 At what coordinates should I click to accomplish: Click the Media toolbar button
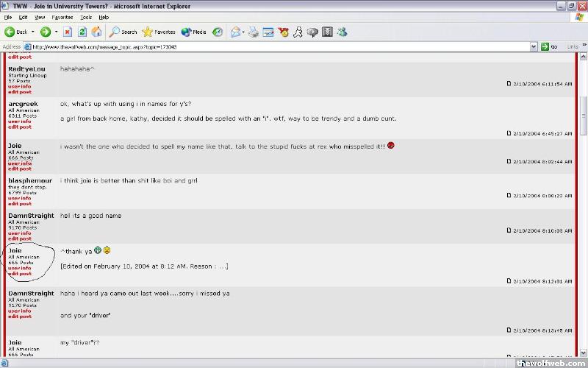point(193,32)
